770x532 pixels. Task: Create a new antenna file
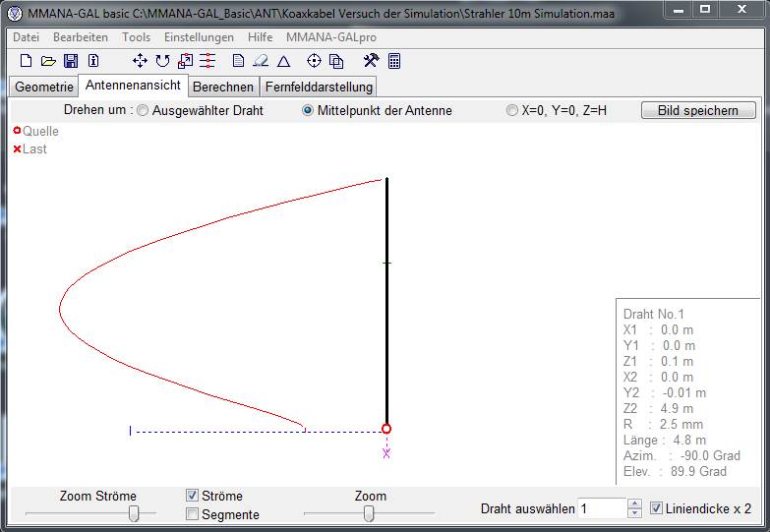click(x=26, y=61)
